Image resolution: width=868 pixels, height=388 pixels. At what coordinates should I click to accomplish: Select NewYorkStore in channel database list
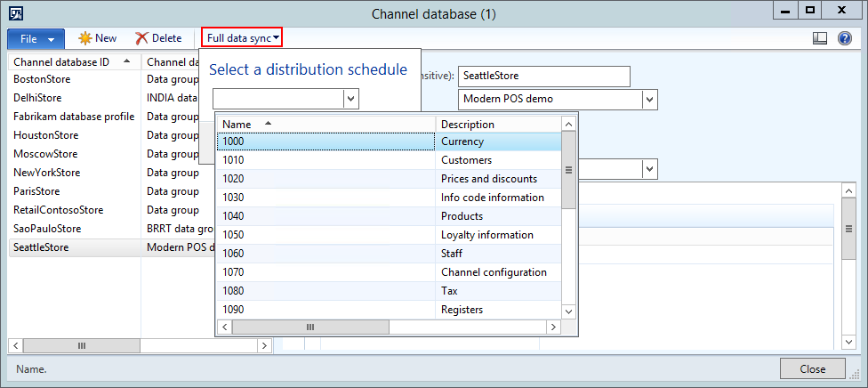pyautogui.click(x=74, y=173)
